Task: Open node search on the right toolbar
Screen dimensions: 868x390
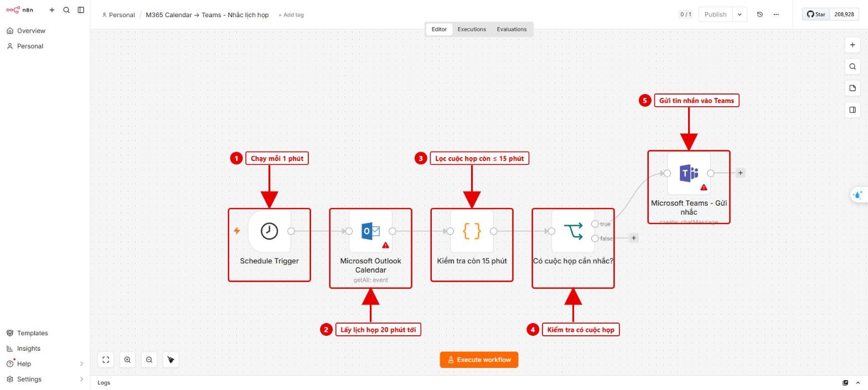Action: (x=852, y=66)
